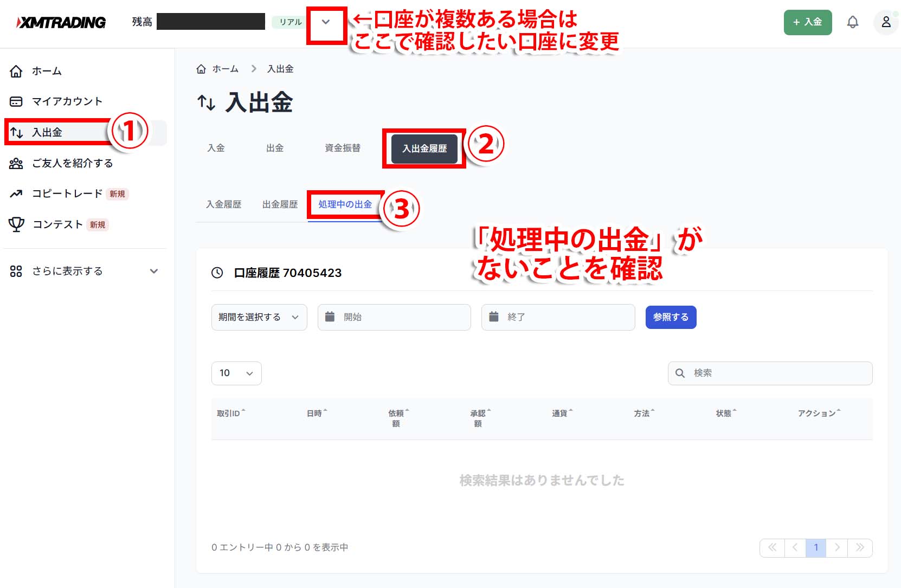Image resolution: width=901 pixels, height=588 pixels.
Task: Open the rows-per-page 10 dropdown
Action: [236, 373]
